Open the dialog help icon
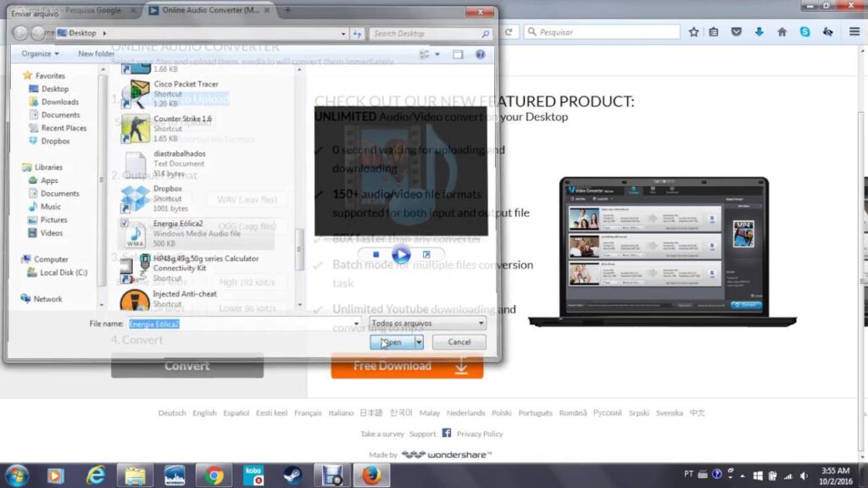Image resolution: width=868 pixels, height=488 pixels. (x=480, y=54)
